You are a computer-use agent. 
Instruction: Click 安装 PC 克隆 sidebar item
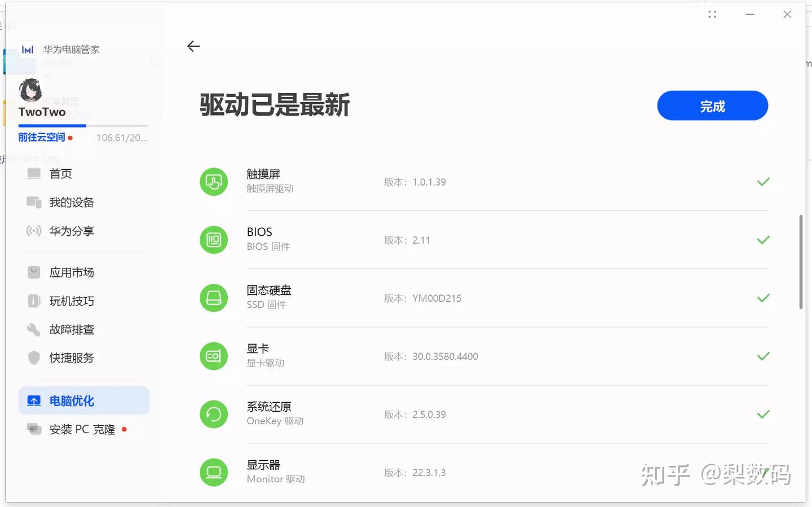83,429
